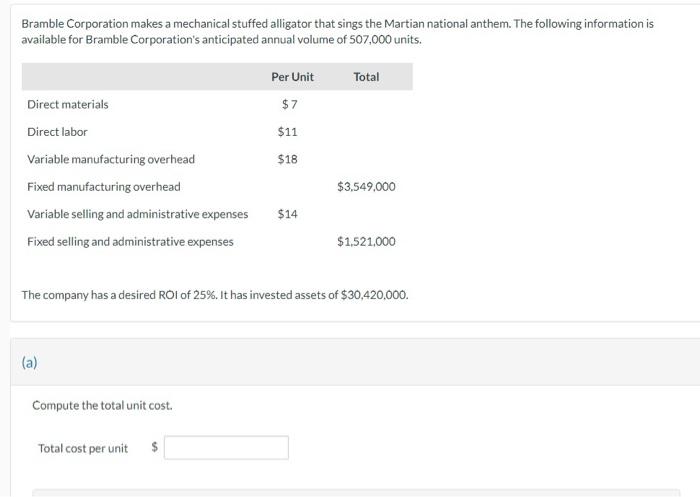
Task: Select the Direct labor row label
Action: pyautogui.click(x=57, y=132)
